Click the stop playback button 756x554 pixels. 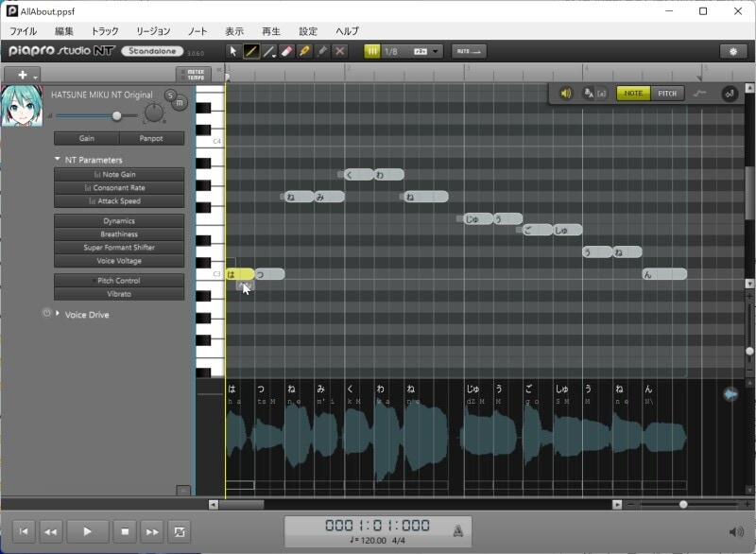pyautogui.click(x=125, y=531)
